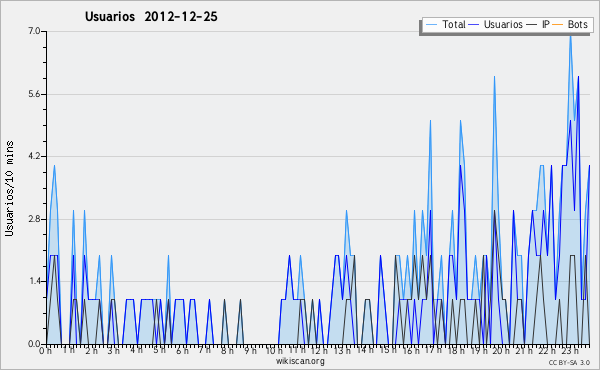Screen dimensions: 600x370
Task: Click the Usuarios/10 mins y-axis title
Action: (x=9, y=188)
